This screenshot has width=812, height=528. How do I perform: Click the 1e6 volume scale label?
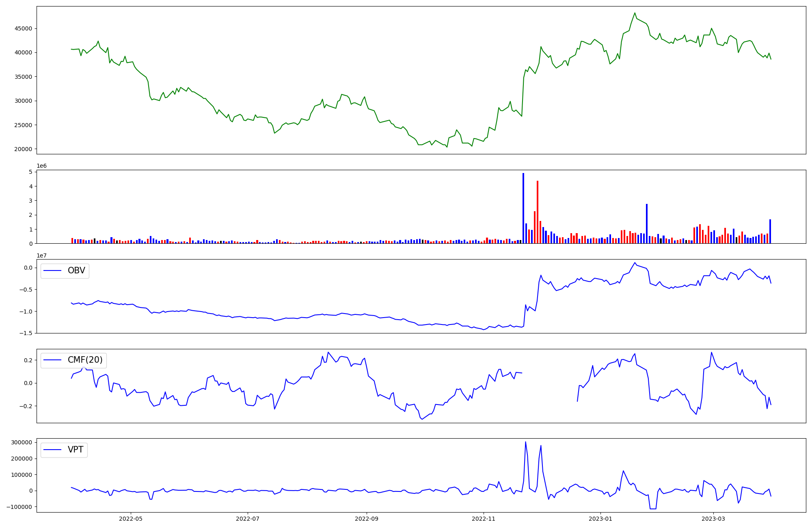coord(41,166)
